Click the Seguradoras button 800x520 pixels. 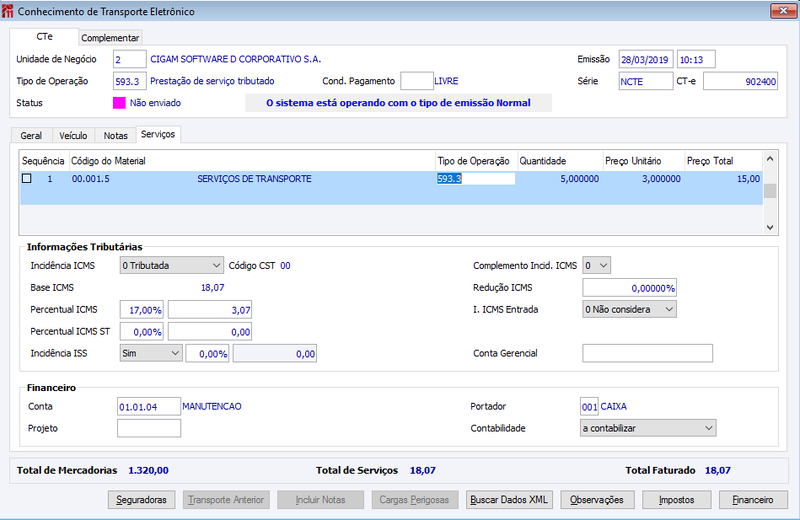point(141,500)
